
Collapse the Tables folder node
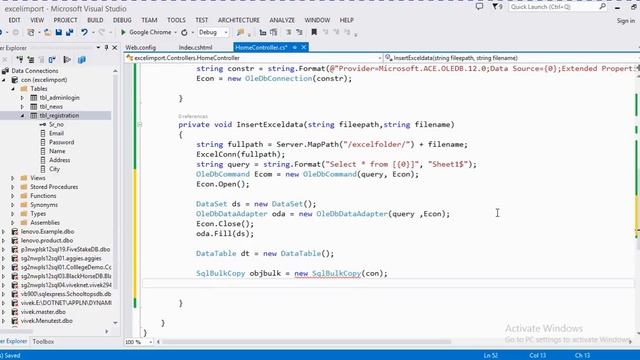coord(13,89)
